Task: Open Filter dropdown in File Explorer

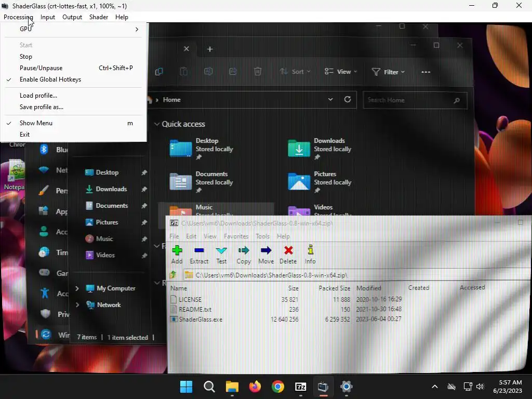Action: click(x=388, y=72)
